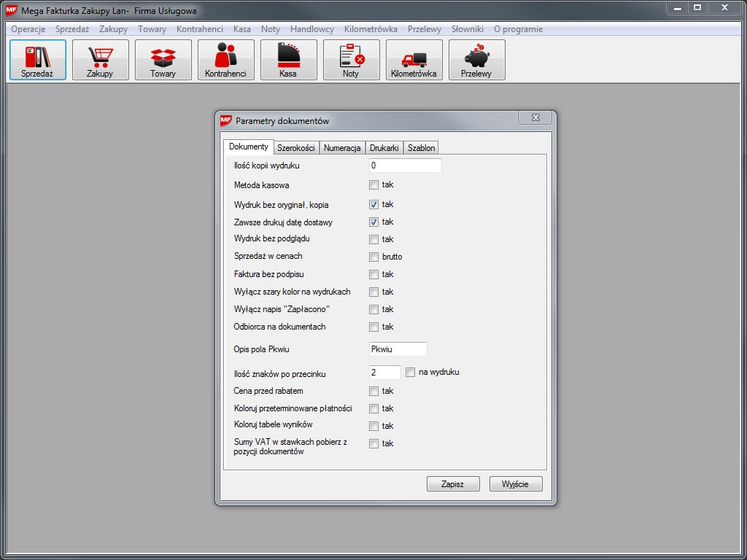Screen dimensions: 747x560
Task: Enable the Metoda kasowa checkbox
Action: 374,185
